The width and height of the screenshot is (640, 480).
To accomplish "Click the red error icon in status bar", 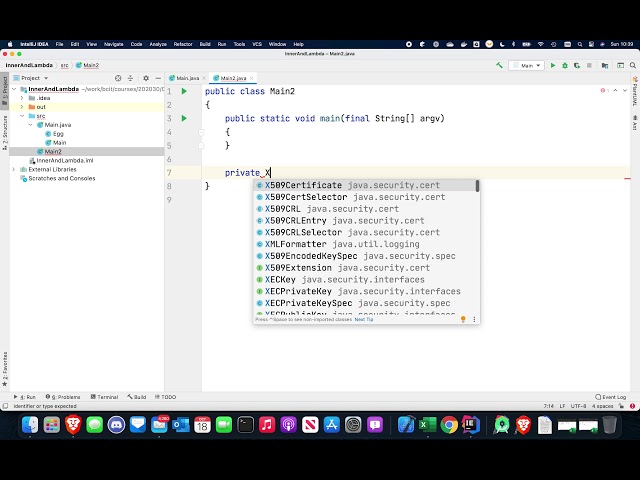I will tap(632, 406).
